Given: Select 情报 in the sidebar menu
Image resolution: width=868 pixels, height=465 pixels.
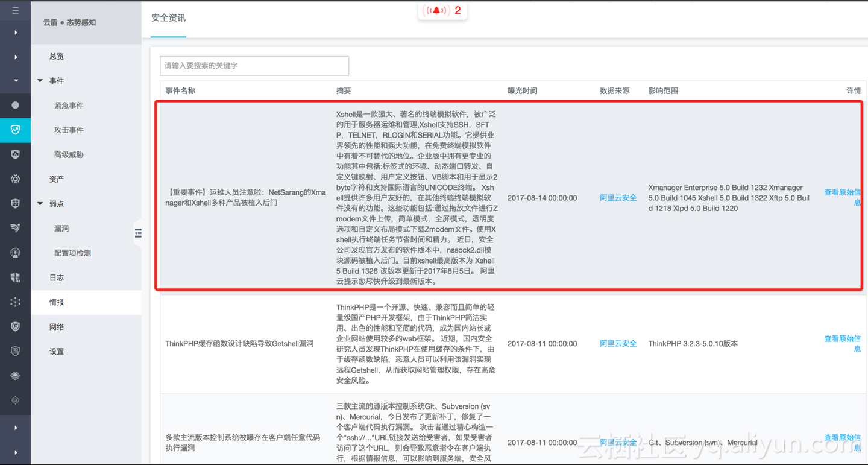Looking at the screenshot, I should pos(56,302).
